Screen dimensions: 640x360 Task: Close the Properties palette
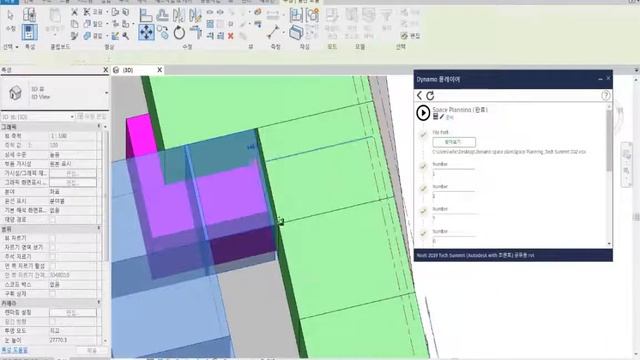105,70
